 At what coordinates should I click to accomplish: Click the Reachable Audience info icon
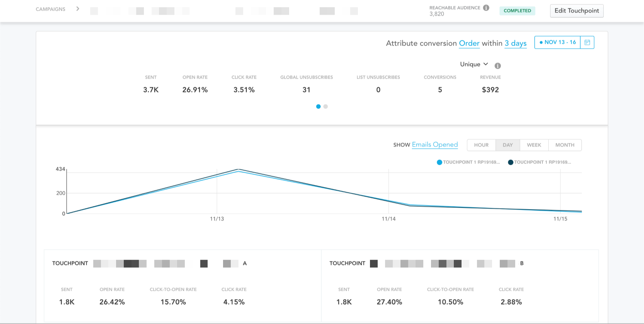click(x=486, y=8)
